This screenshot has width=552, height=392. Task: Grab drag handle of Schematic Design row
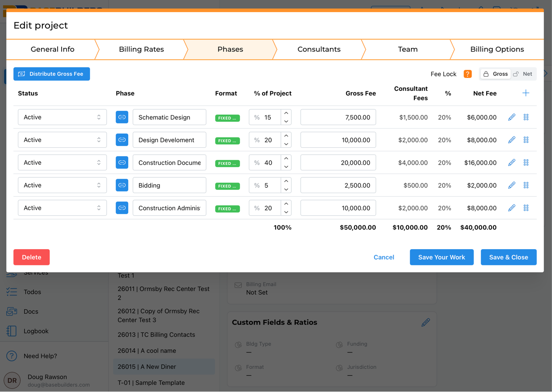click(x=526, y=117)
